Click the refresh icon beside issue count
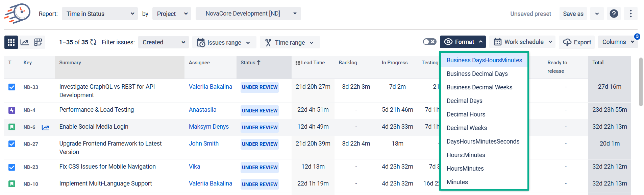 pos(93,42)
